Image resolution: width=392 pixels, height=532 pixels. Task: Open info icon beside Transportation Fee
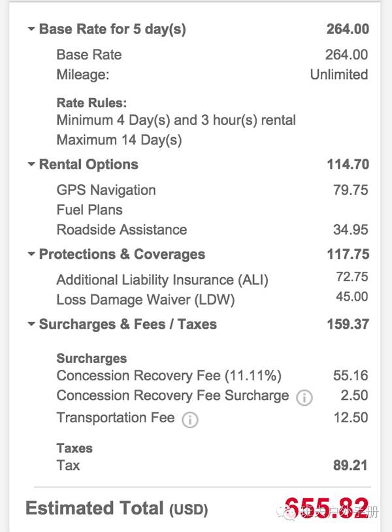click(189, 420)
